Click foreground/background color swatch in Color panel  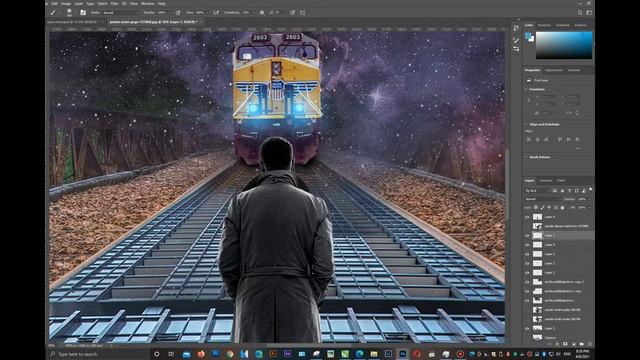click(x=529, y=38)
